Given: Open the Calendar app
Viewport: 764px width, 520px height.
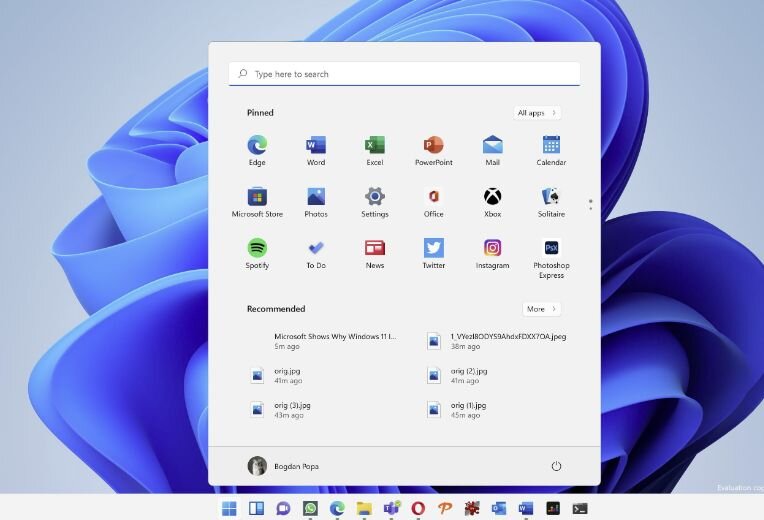Looking at the screenshot, I should 551,151.
